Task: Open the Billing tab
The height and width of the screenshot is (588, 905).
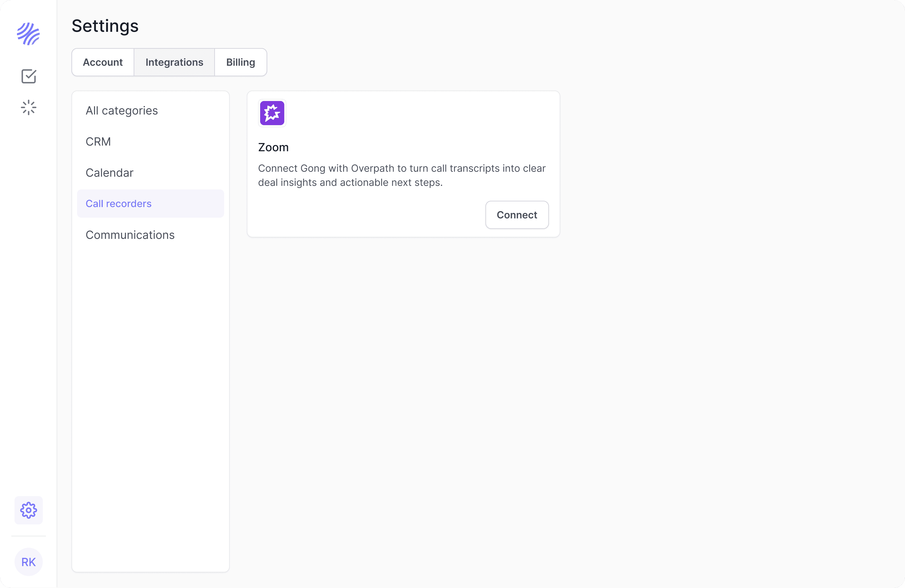Action: pyautogui.click(x=240, y=62)
